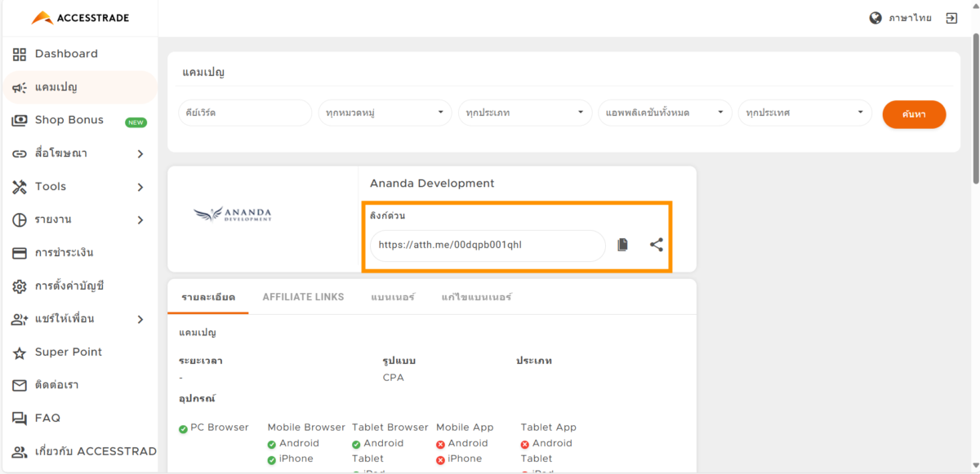Open the Dashboard from the sidebar icon
Viewport: 980px width, 474px height.
pos(20,54)
